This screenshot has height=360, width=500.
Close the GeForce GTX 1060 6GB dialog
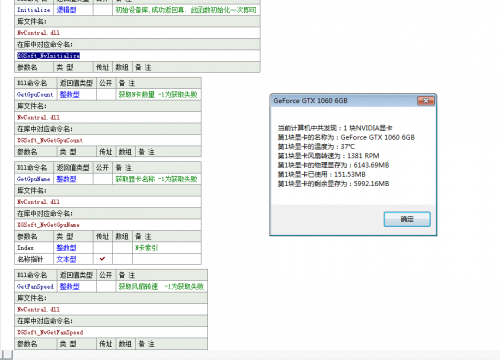tap(426, 101)
